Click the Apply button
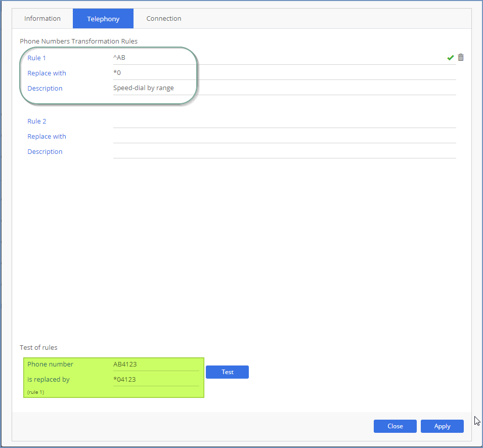This screenshot has width=483, height=448. click(442, 426)
